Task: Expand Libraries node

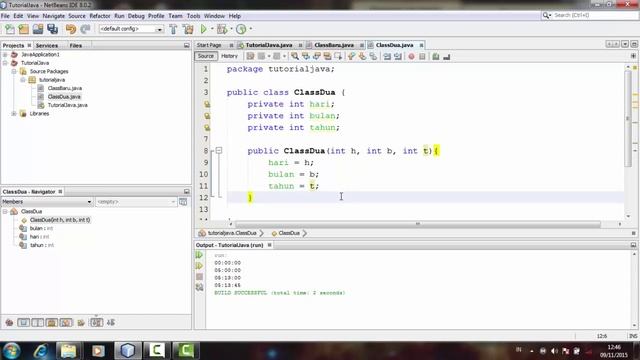Action: [x=14, y=113]
